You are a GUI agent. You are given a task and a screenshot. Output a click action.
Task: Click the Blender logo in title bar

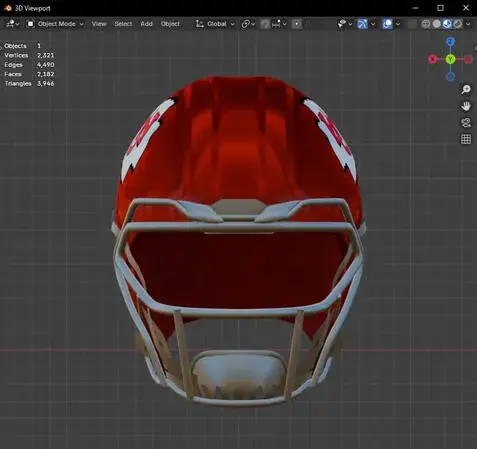pyautogui.click(x=8, y=8)
